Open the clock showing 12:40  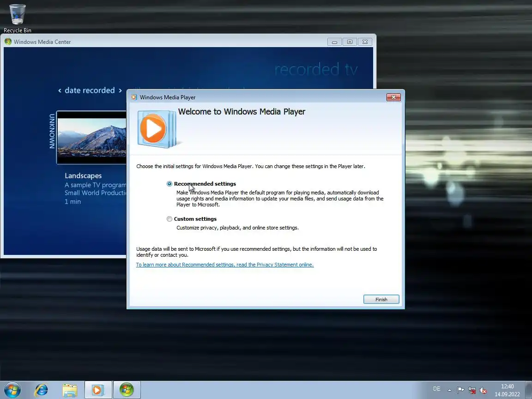507,390
